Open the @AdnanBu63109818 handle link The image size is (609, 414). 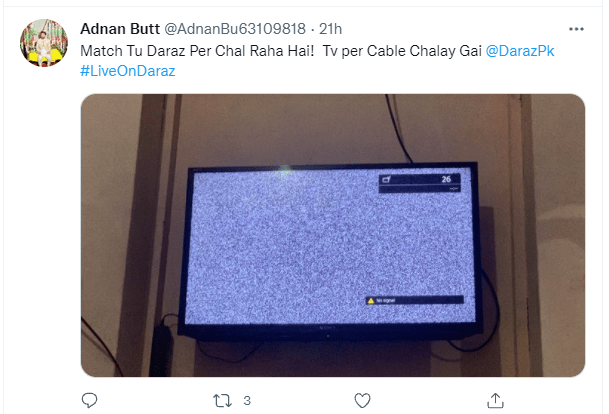[x=235, y=29]
